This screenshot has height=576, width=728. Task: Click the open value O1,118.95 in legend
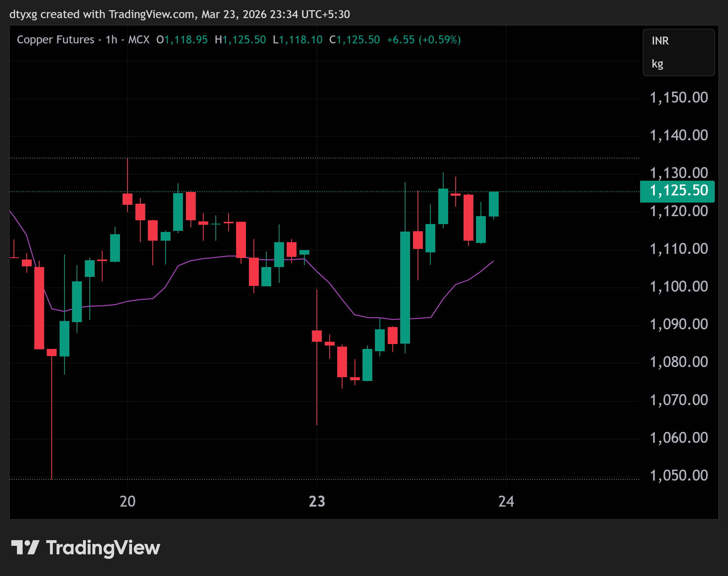pos(182,40)
